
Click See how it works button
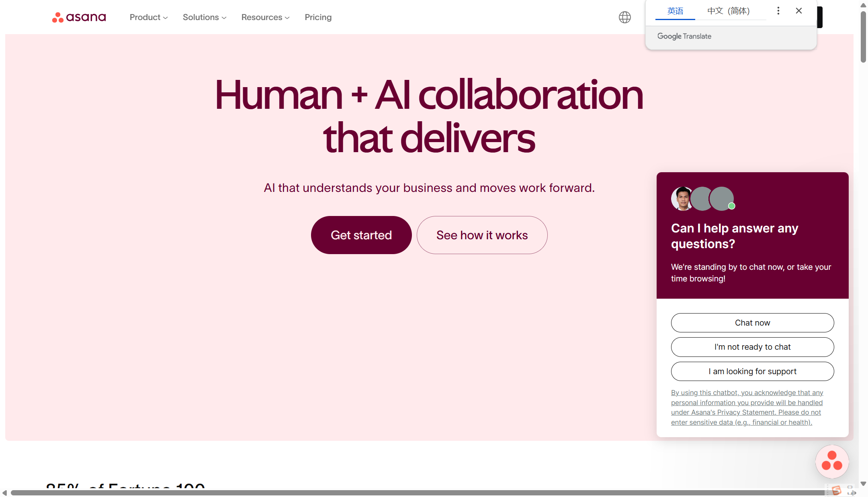coord(482,235)
